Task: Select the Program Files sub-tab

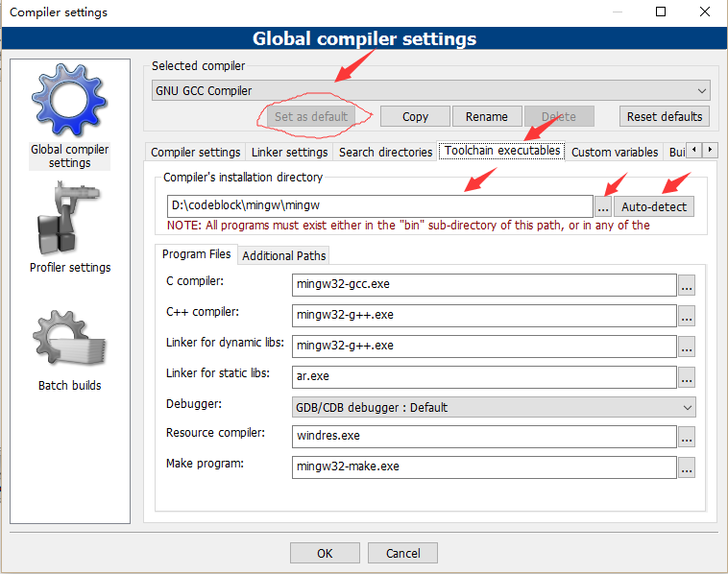Action: pos(196,254)
